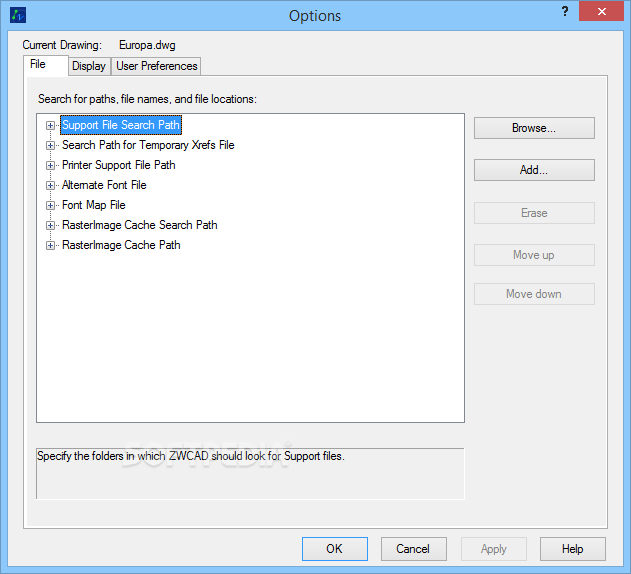Image resolution: width=631 pixels, height=574 pixels.
Task: Click the Erase button
Action: [534, 213]
